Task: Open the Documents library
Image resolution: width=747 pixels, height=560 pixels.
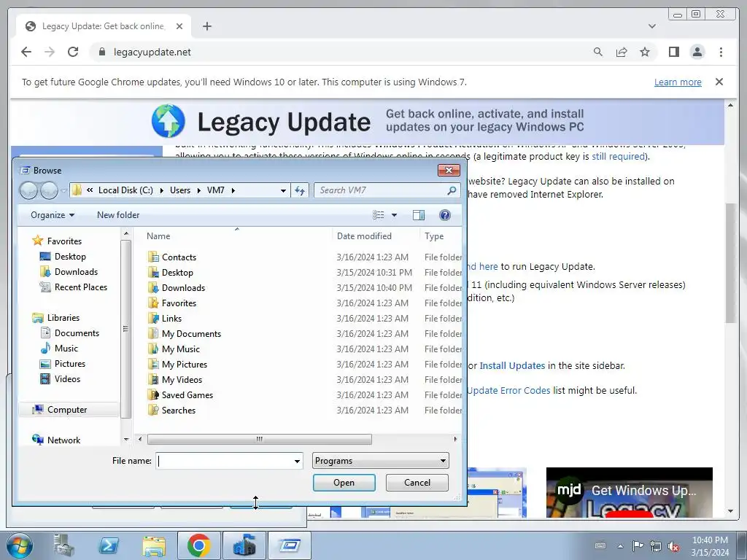Action: [x=77, y=332]
